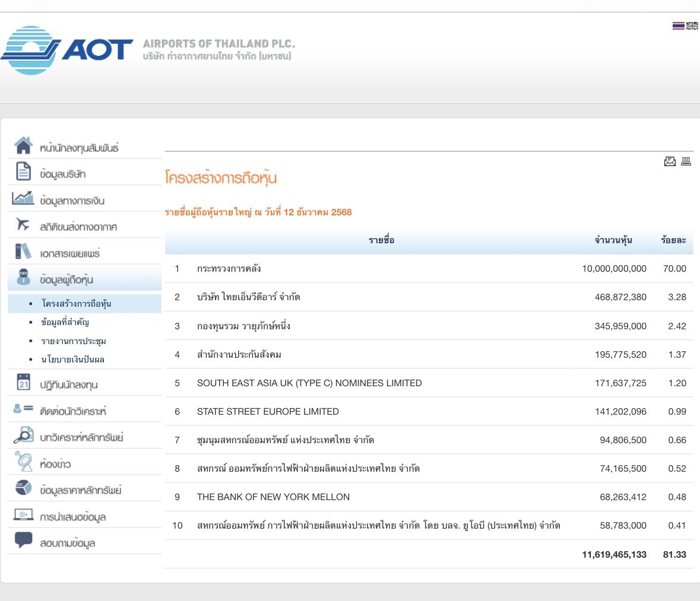Click total shares 11,619,465,133

point(614,555)
